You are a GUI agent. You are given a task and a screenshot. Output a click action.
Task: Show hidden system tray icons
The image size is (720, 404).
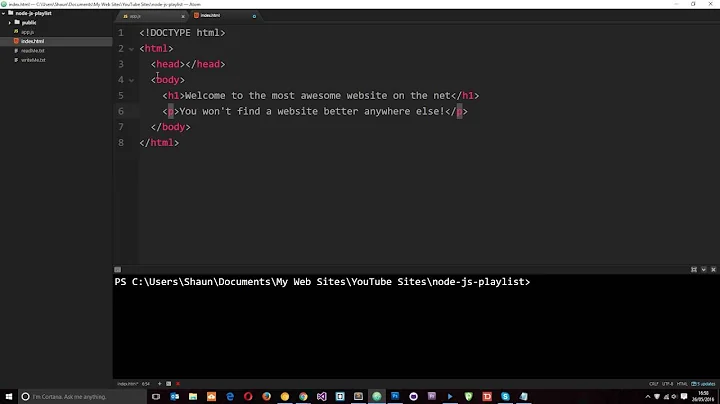pos(648,397)
